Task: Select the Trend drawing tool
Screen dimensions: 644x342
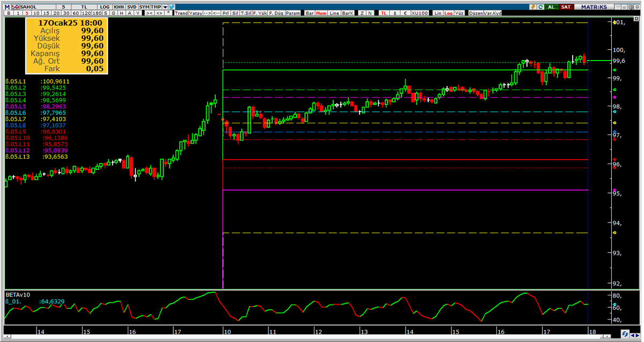Action: coord(181,13)
